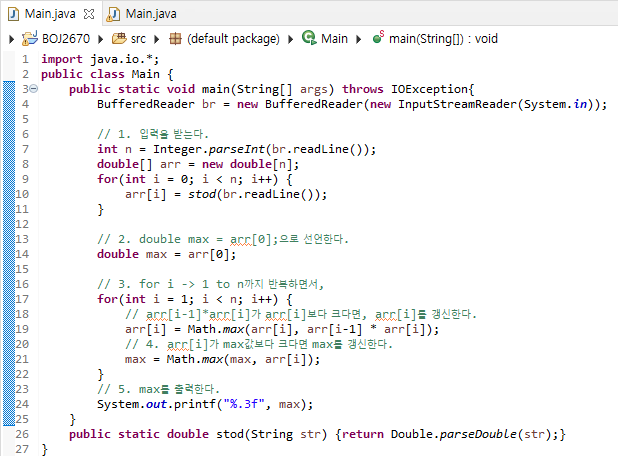Screen dimensions: 618x456
Task: Expand breadcrumb arrow after src
Action: (156, 39)
